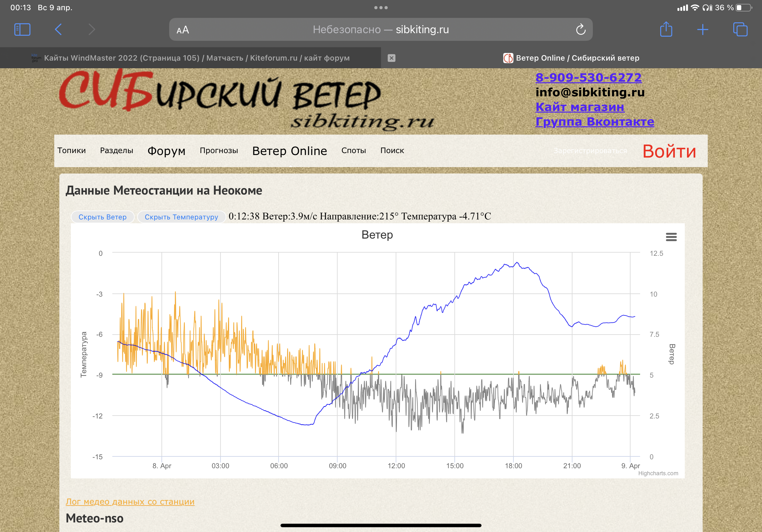Click the Войти login link

pos(669,151)
